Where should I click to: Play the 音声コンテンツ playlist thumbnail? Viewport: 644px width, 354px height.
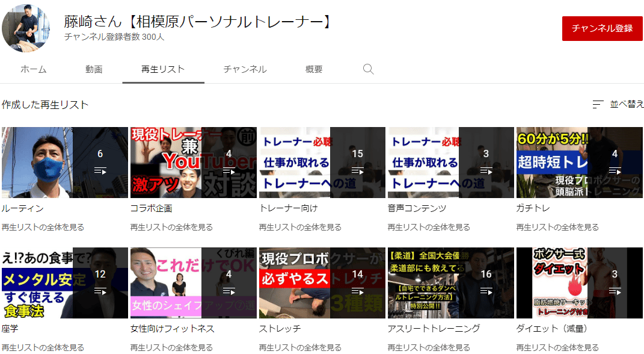click(x=451, y=163)
